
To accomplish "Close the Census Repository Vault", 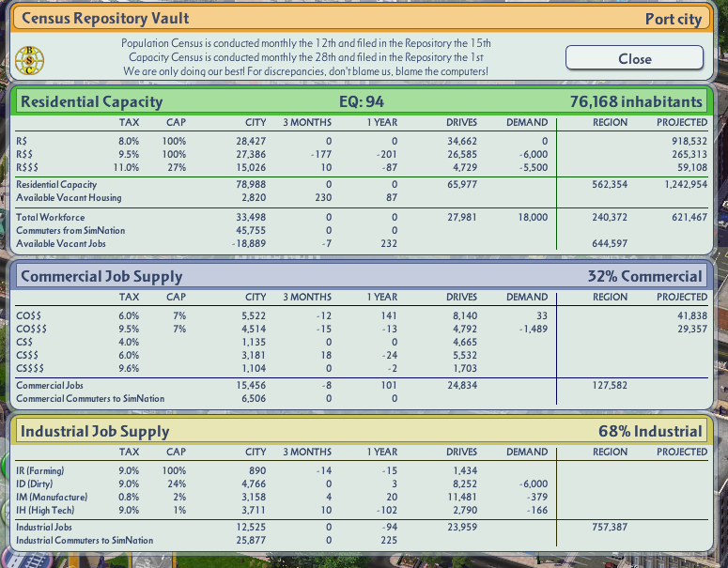I will coord(634,58).
